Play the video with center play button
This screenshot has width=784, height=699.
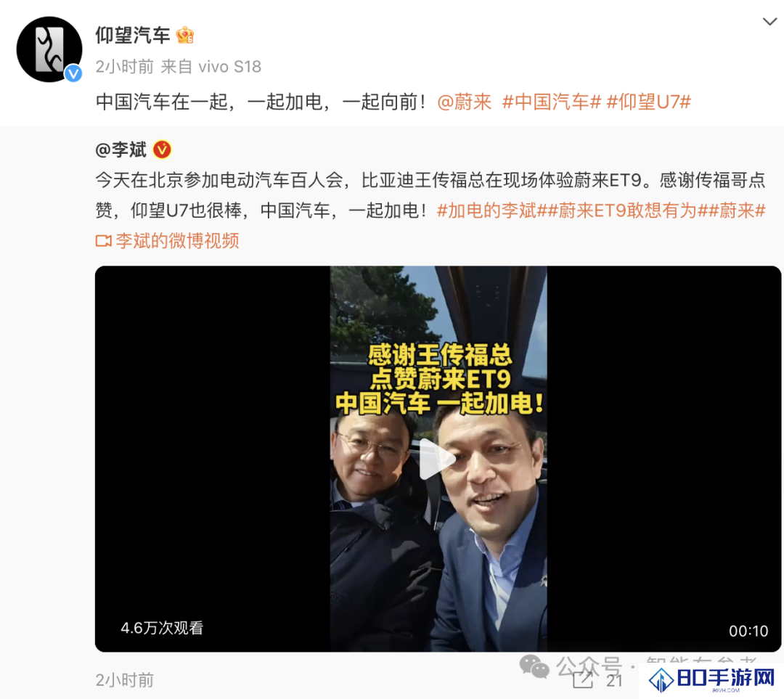pos(437,459)
